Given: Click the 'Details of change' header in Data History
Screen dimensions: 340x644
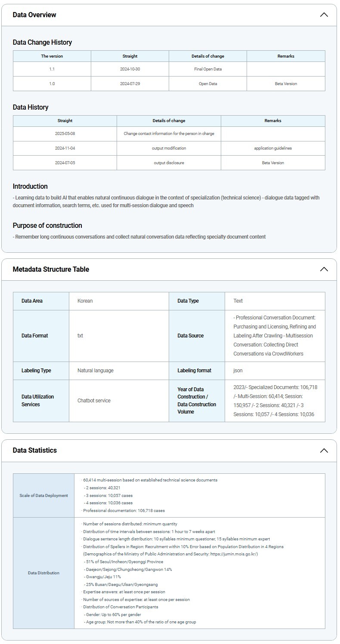Looking at the screenshot, I should [x=169, y=121].
